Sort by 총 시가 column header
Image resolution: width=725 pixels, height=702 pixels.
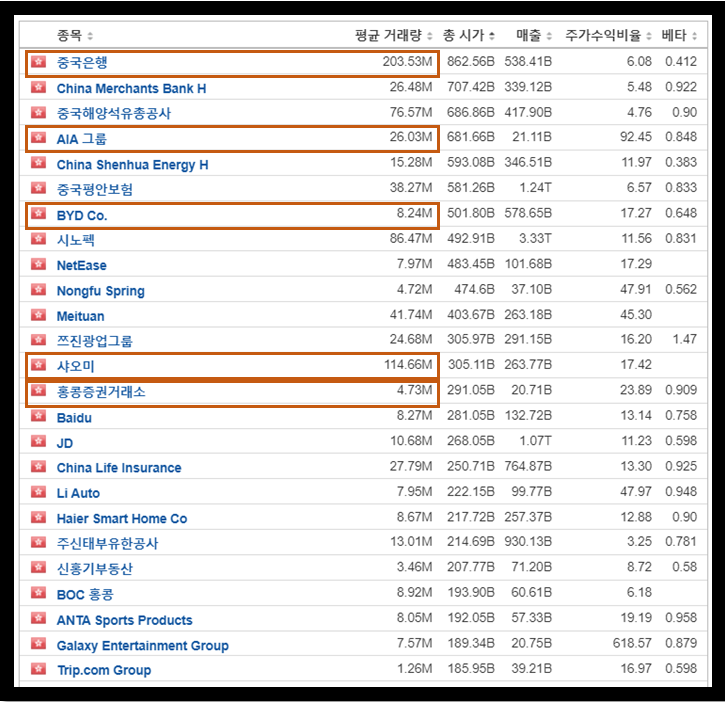[469, 35]
